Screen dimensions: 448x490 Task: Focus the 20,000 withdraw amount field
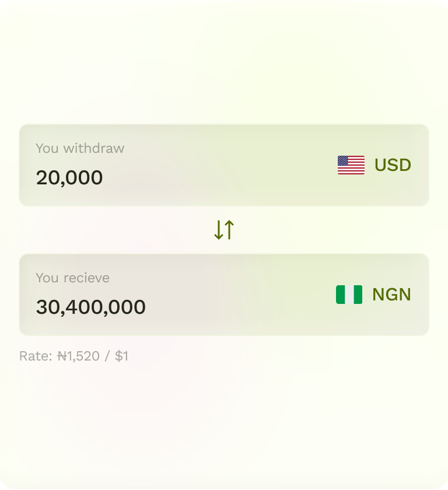click(x=69, y=178)
